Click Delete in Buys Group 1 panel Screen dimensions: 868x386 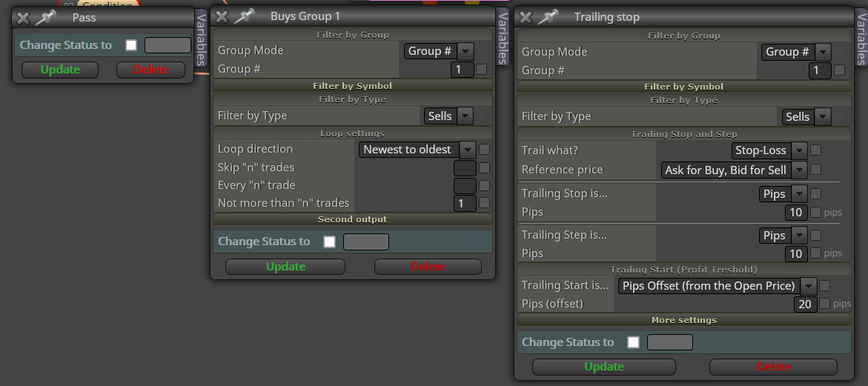click(x=428, y=267)
